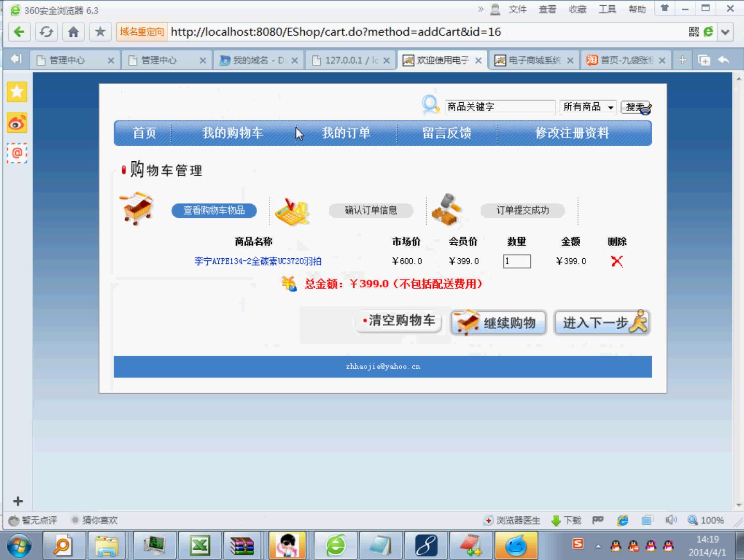Open the 帮助 menu
Viewport: 744px width, 560px height.
coord(637,9)
